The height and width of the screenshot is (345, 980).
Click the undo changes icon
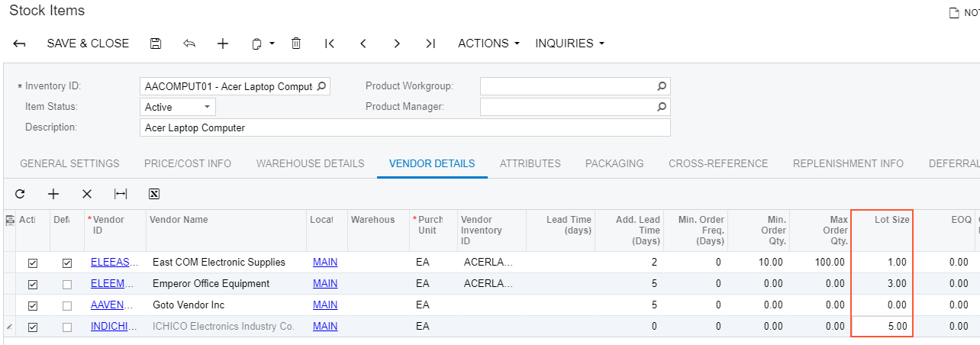tap(189, 44)
